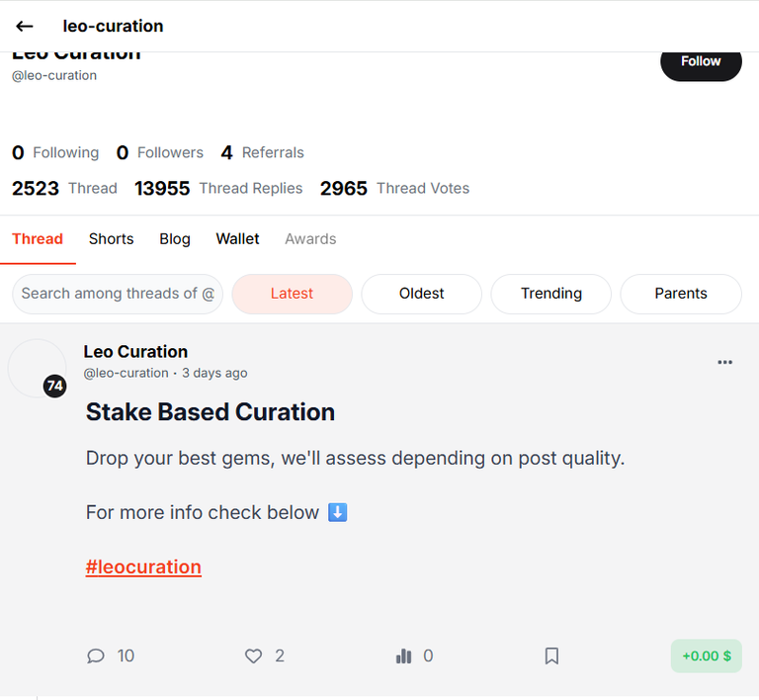This screenshot has width=759, height=700.
Task: Select the Trending filter
Action: point(550,294)
